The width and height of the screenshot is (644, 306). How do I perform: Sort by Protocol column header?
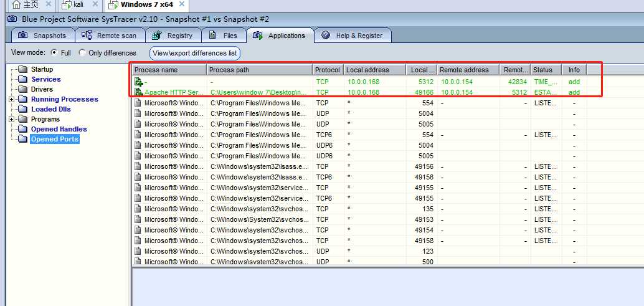(x=328, y=70)
